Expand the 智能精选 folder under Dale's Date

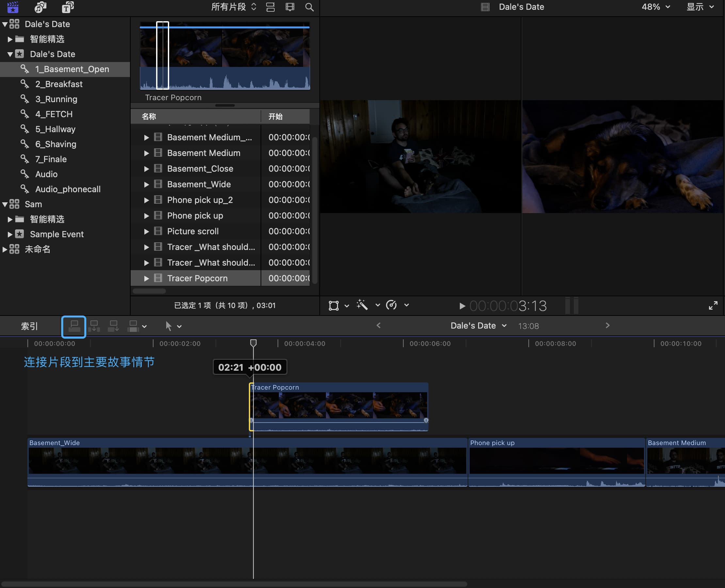click(x=10, y=39)
